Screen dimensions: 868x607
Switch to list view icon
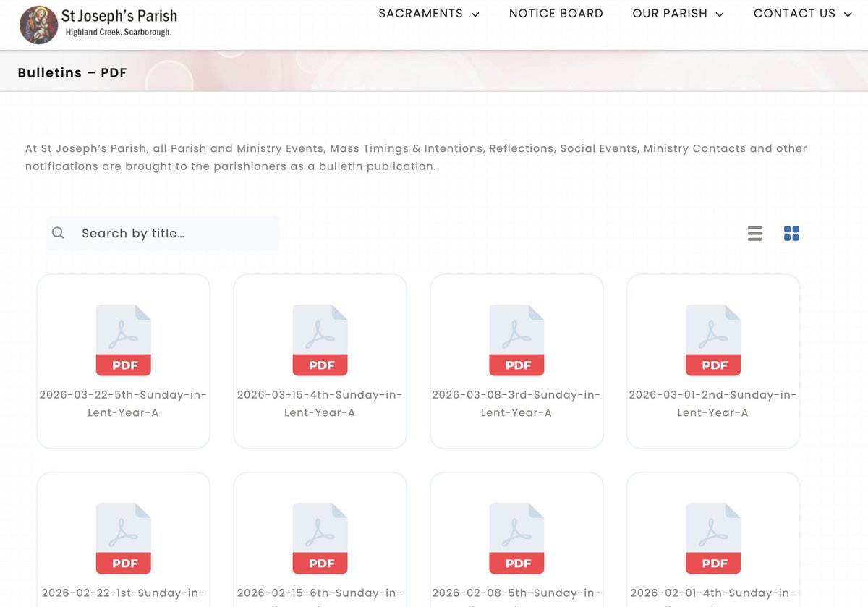pyautogui.click(x=755, y=234)
